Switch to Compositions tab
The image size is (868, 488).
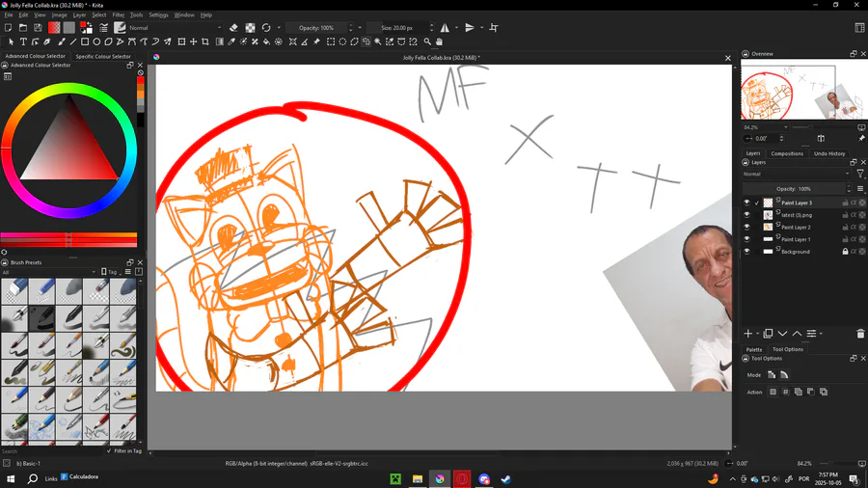787,153
